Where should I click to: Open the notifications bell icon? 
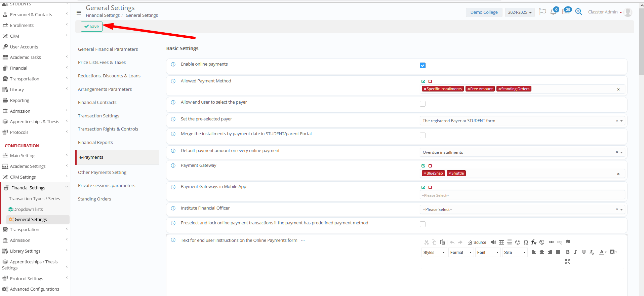coord(553,12)
